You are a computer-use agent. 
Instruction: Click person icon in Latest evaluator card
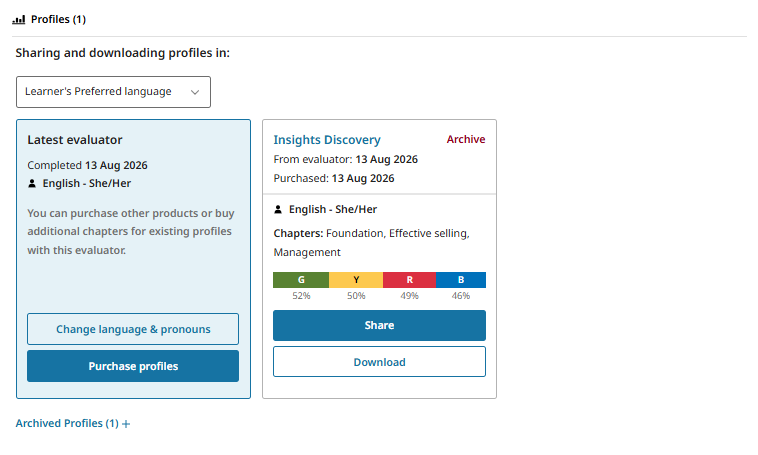coord(32,184)
